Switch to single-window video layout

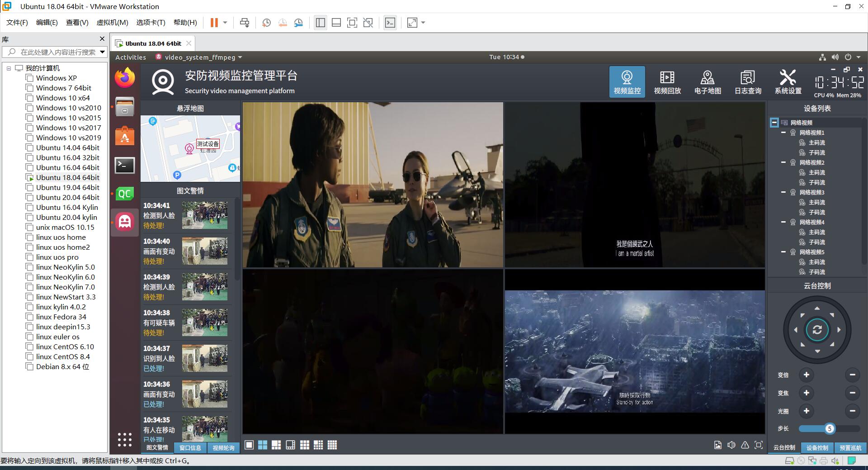point(249,445)
